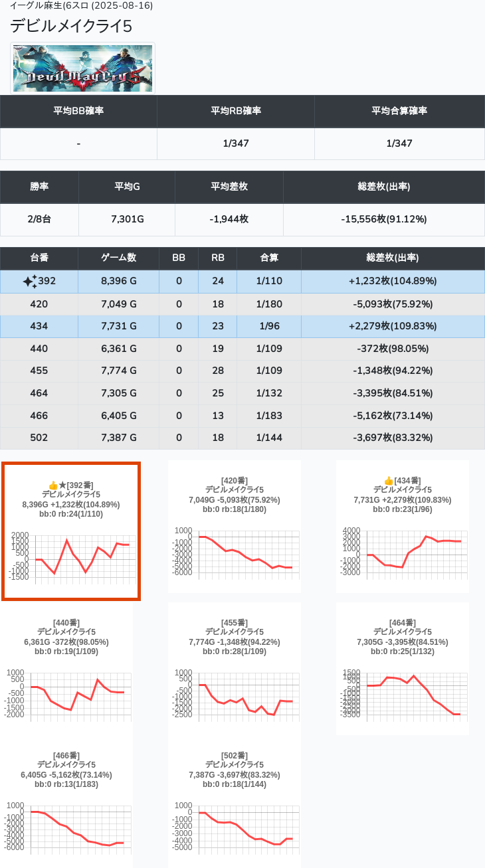Open the slump graph for 502番
The image size is (485, 868).
[235, 827]
